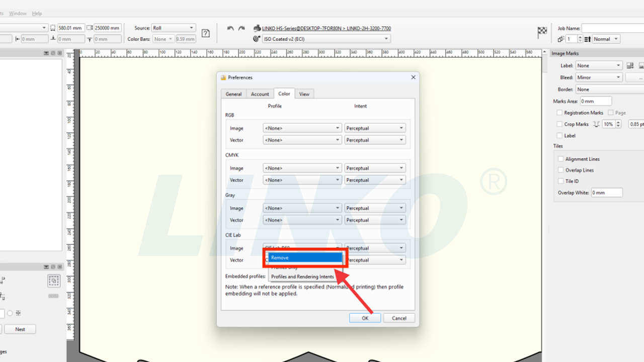
Task: Open the Source Roll dropdown
Action: click(x=173, y=28)
